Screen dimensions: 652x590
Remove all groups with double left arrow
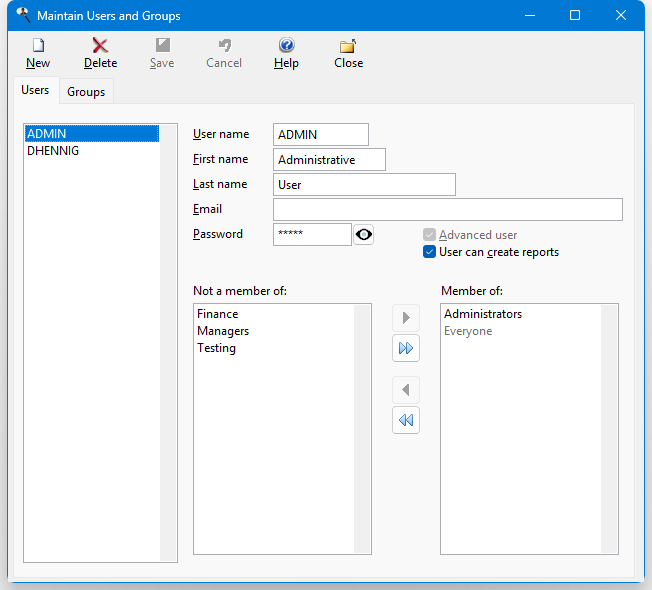[x=406, y=420]
